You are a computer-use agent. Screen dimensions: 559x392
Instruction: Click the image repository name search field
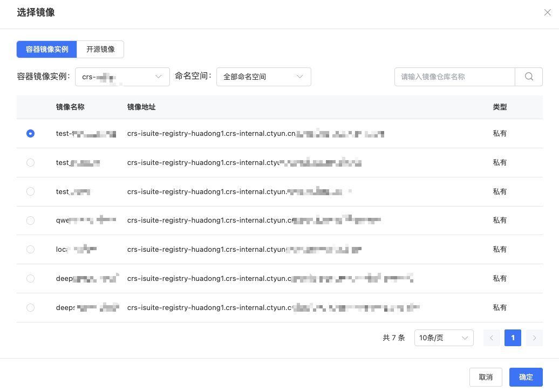click(454, 77)
